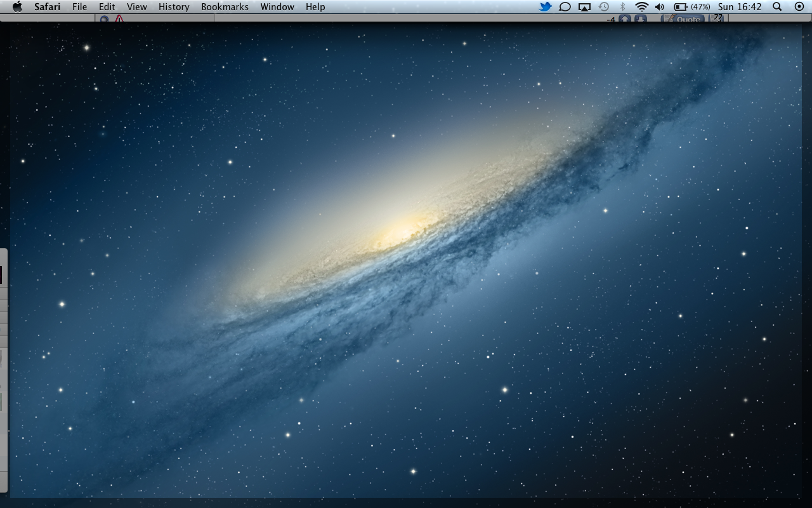The height and width of the screenshot is (508, 812).
Task: Open the History menu
Action: click(x=174, y=7)
